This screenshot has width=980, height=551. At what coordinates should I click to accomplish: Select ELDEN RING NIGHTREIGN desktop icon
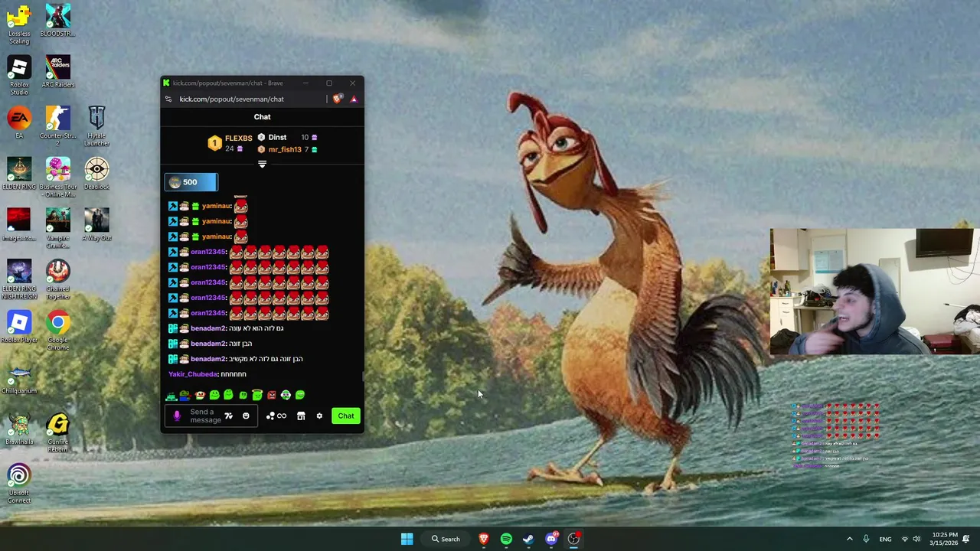(19, 280)
